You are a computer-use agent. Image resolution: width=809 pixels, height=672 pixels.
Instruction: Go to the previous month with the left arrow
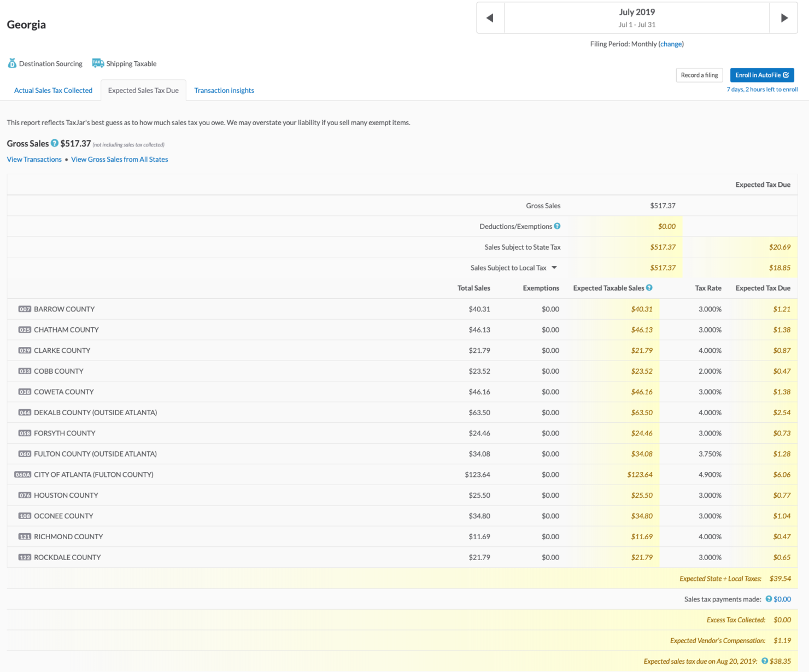coord(490,17)
